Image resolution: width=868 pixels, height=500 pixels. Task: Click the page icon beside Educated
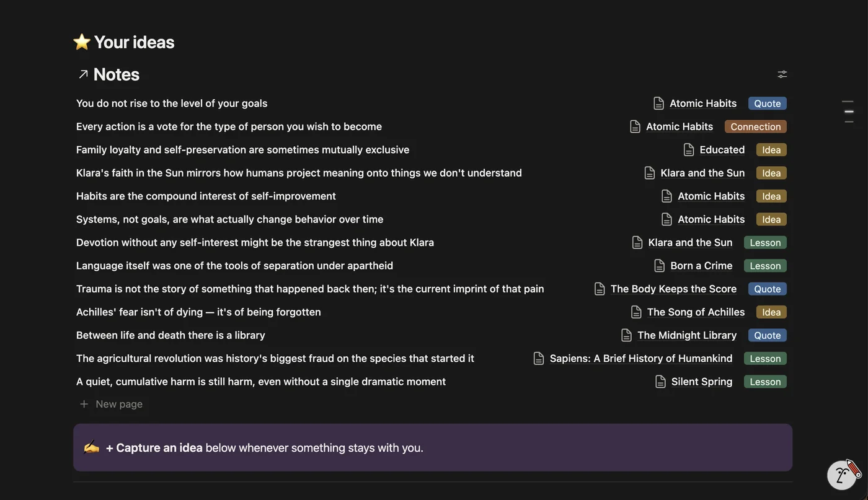pyautogui.click(x=689, y=150)
